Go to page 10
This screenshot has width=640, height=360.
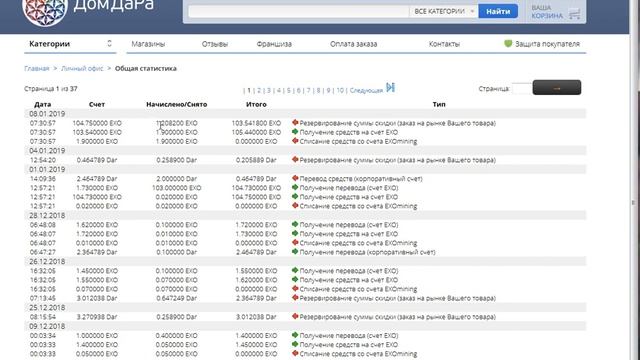[x=340, y=90]
